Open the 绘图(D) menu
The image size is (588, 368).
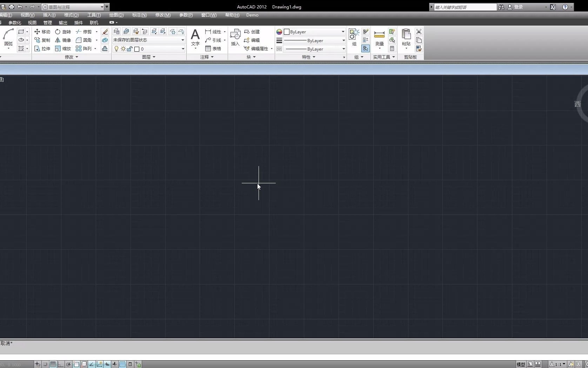coord(116,15)
